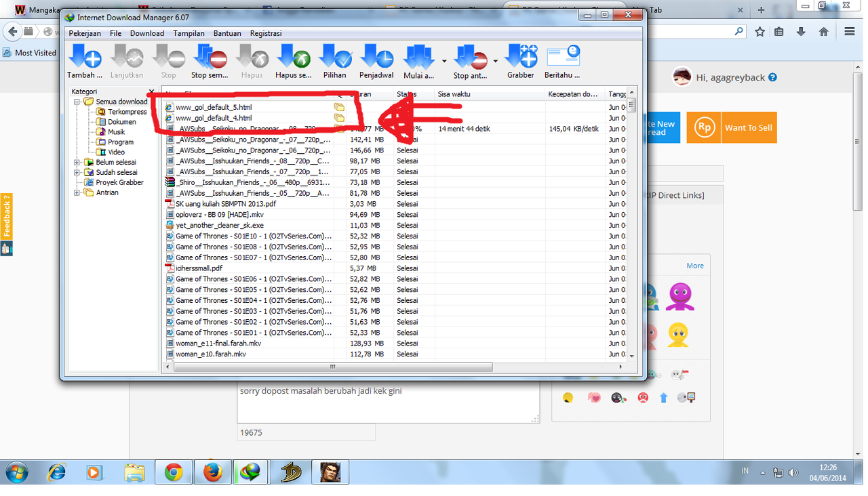This screenshot has height=496, width=868.
Task: Click the Windows Start button
Action: coord(16,472)
